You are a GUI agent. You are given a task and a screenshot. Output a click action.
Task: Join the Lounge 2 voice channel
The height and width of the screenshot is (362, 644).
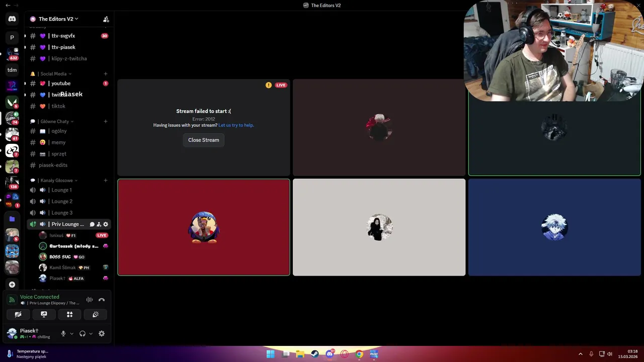(x=69, y=202)
